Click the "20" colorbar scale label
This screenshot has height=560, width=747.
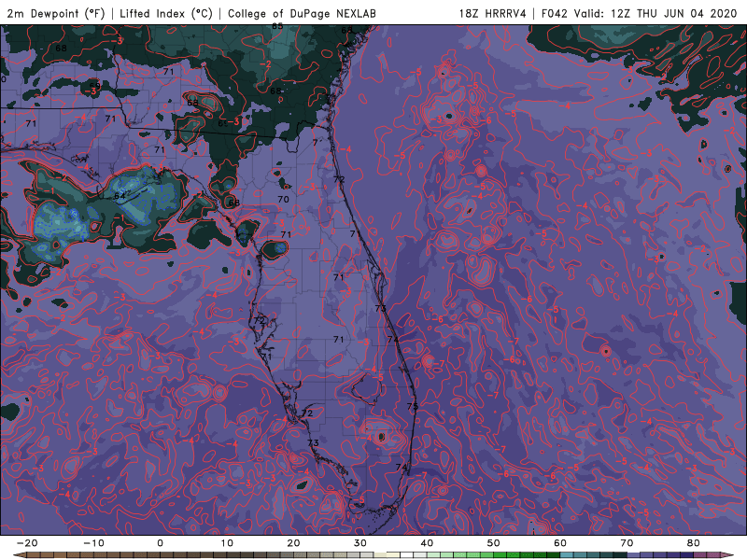coord(293,543)
